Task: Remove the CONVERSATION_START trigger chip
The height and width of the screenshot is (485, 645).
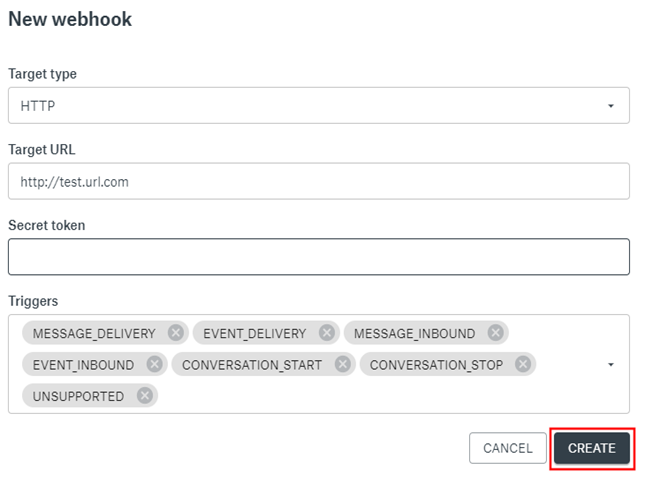Action: (343, 365)
